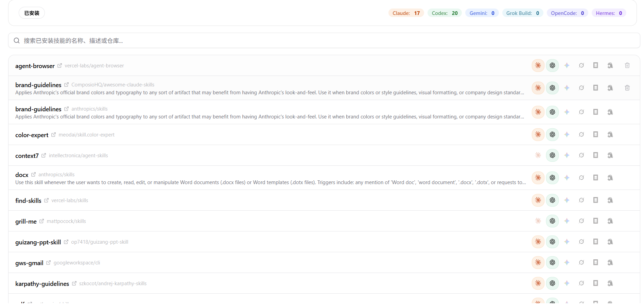Enable Gemini for docx skill
Image resolution: width=644 pixels, height=308 pixels.
pyautogui.click(x=567, y=178)
